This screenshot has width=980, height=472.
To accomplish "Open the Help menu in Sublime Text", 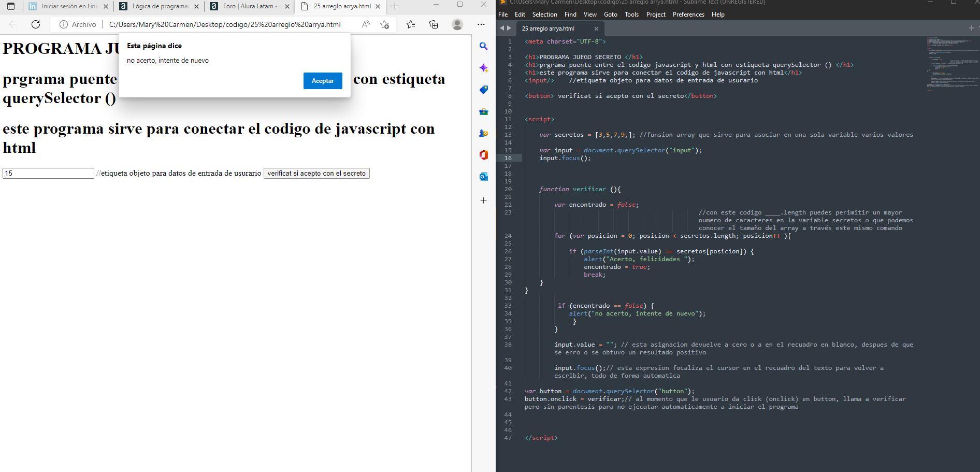I will tap(718, 15).
